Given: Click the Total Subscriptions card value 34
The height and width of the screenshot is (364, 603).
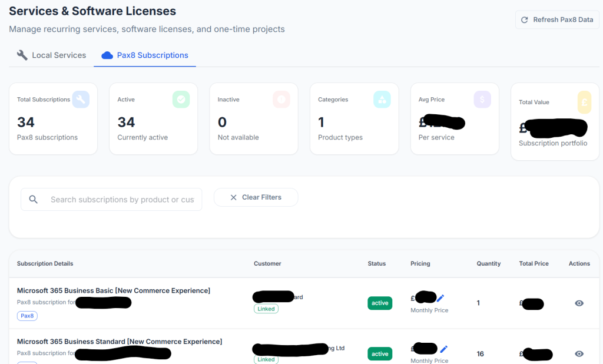Looking at the screenshot, I should point(26,123).
